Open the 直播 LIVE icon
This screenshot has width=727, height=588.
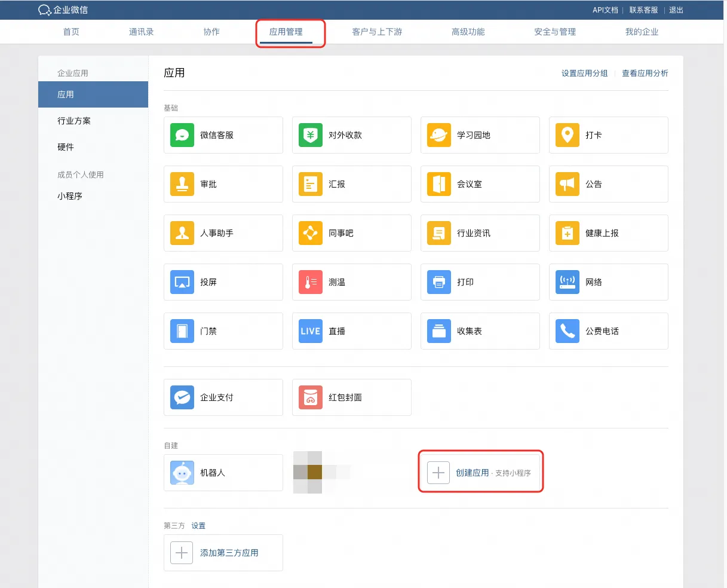point(311,331)
